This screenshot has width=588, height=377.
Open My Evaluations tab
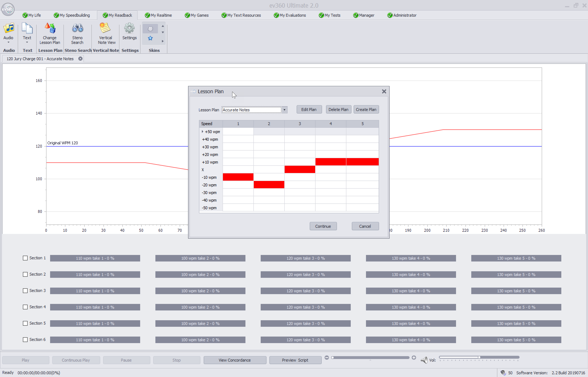(x=290, y=15)
